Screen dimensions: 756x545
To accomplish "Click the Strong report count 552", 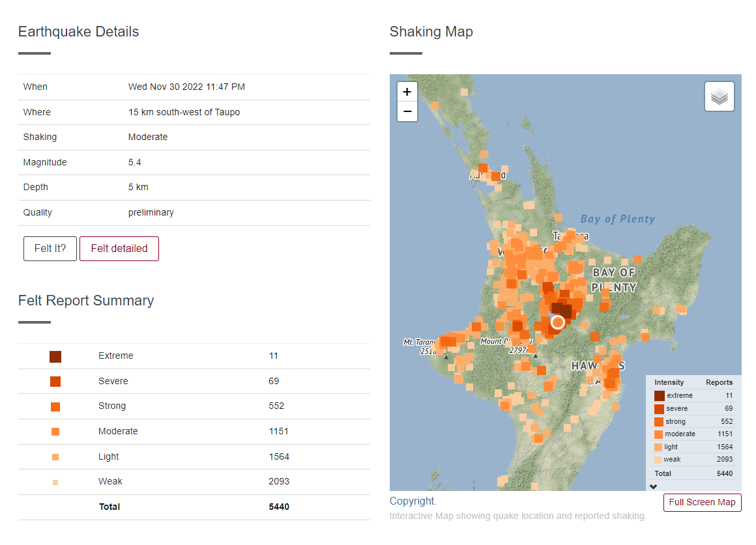I will pyautogui.click(x=276, y=406).
